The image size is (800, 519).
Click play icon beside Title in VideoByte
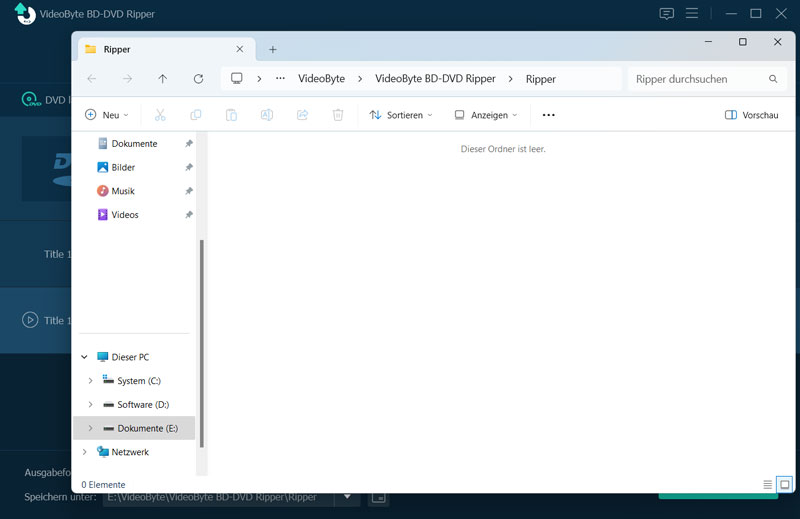coord(30,320)
